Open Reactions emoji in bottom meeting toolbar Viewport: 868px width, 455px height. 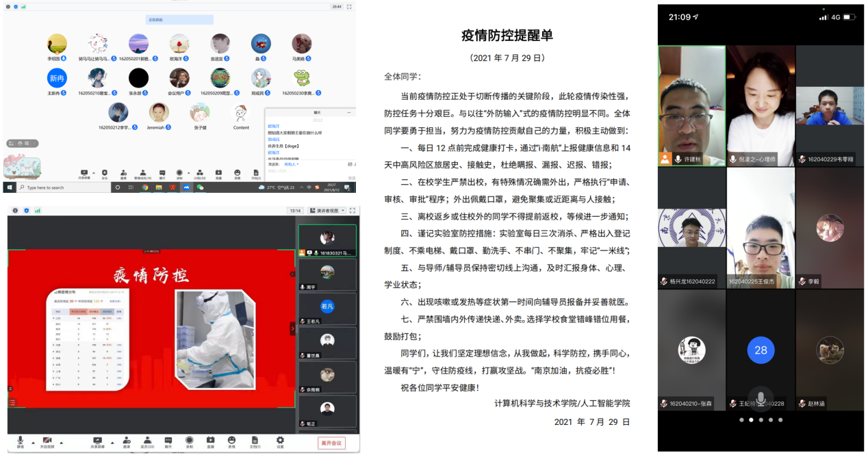(231, 441)
